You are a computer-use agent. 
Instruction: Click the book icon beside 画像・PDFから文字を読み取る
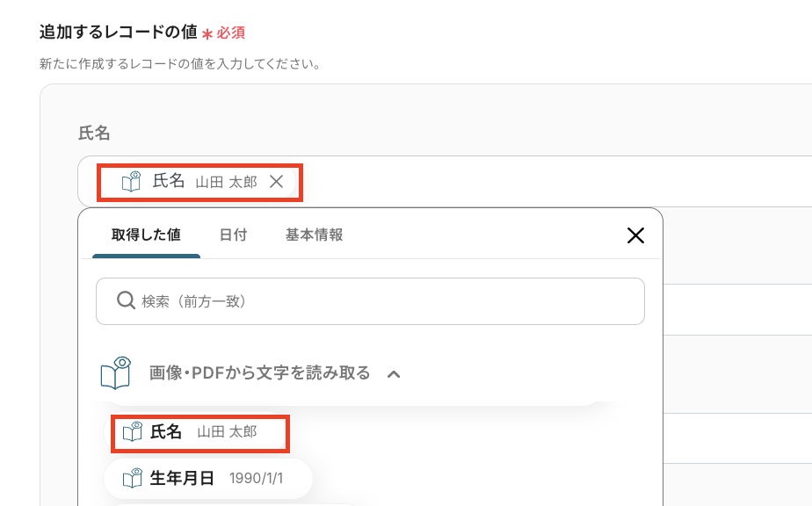pyautogui.click(x=116, y=372)
